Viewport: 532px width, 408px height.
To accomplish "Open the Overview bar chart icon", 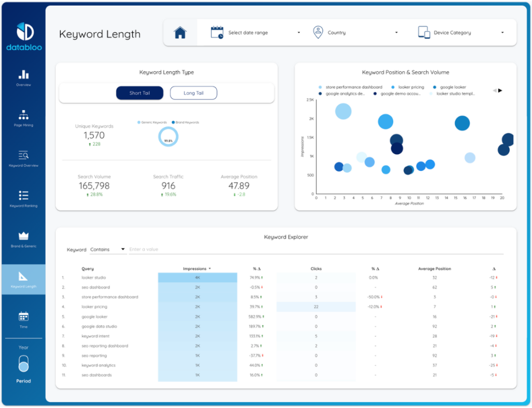I will click(23, 75).
